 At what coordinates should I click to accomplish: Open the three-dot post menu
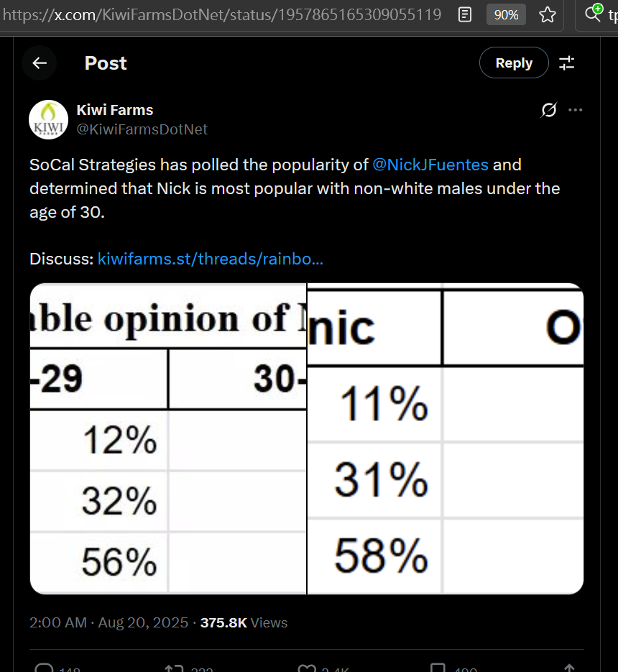coord(576,110)
